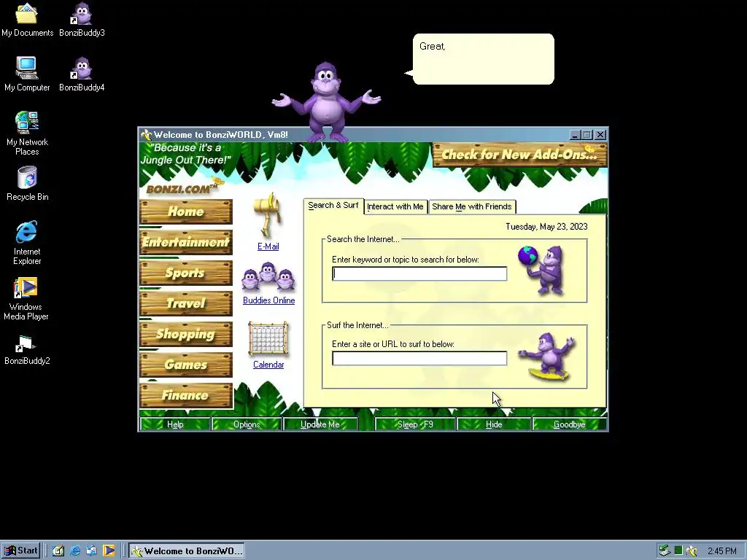Click the BonziWORLD title bar icon
The image size is (747, 560).
(146, 135)
